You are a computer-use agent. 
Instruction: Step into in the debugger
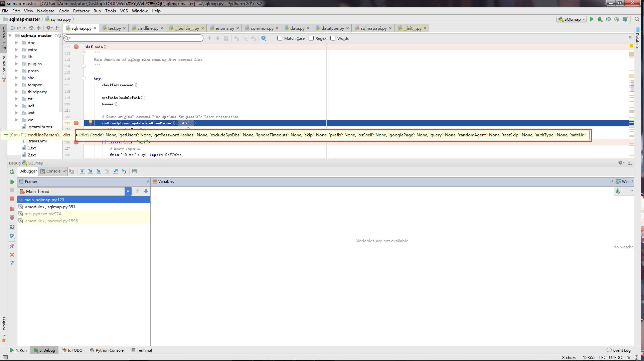90,171
